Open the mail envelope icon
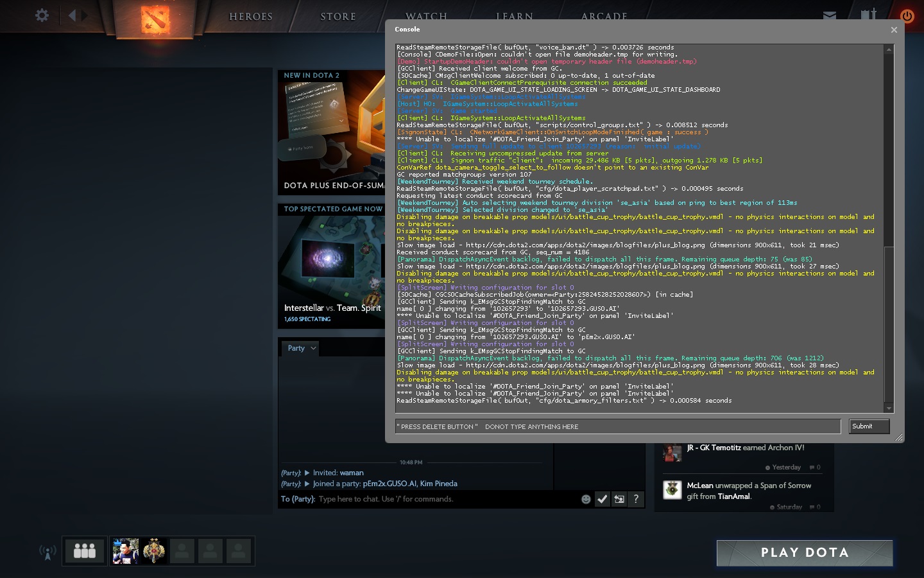This screenshot has height=578, width=924. 830,15
